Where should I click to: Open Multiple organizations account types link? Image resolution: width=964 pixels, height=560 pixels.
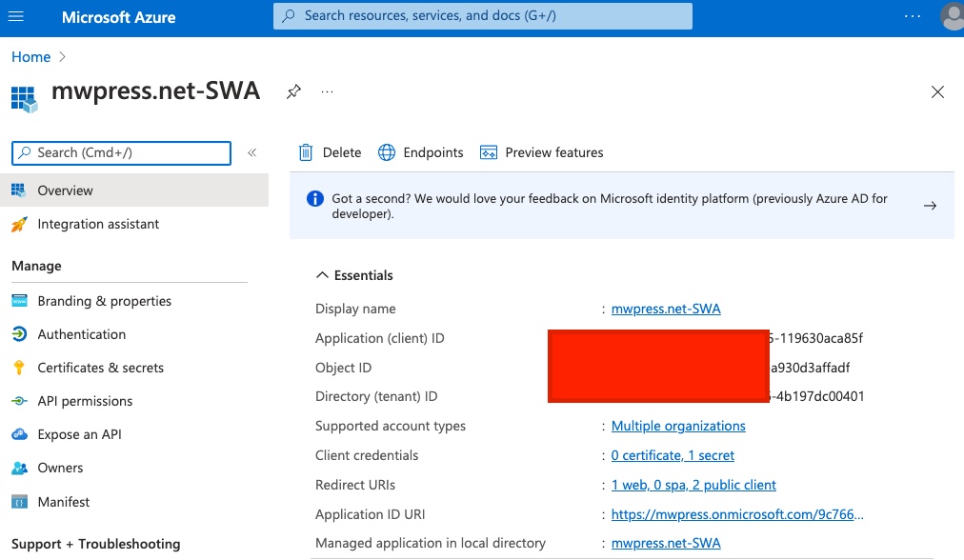coord(678,426)
